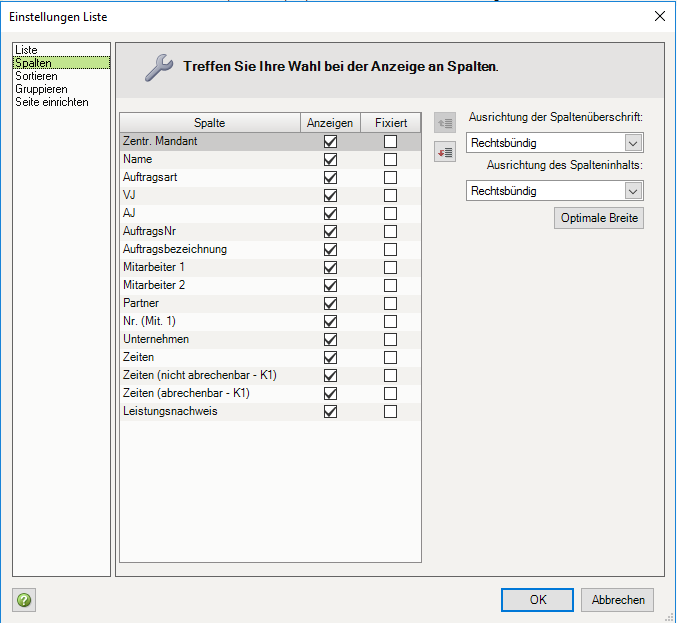Enable Fixiert for Unternehmen

[x=390, y=339]
